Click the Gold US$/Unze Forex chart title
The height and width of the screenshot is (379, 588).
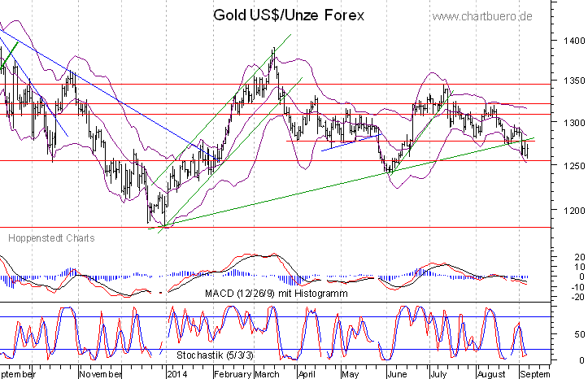click(x=289, y=15)
